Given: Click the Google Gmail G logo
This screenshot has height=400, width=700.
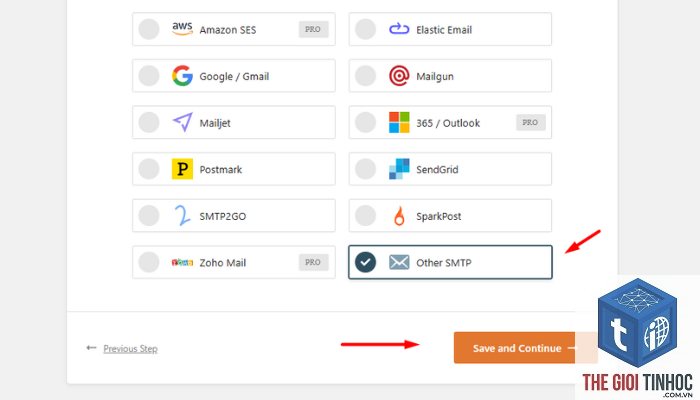Looking at the screenshot, I should pyautogui.click(x=182, y=75).
